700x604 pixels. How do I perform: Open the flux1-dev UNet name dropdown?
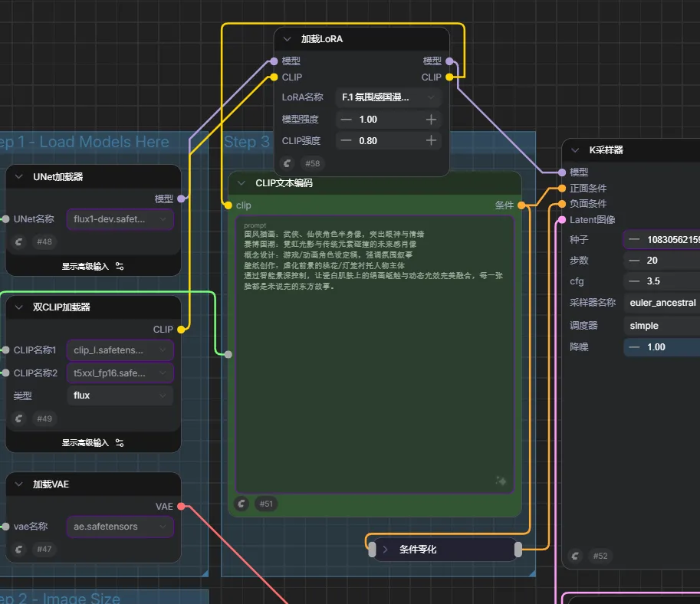[x=120, y=219]
